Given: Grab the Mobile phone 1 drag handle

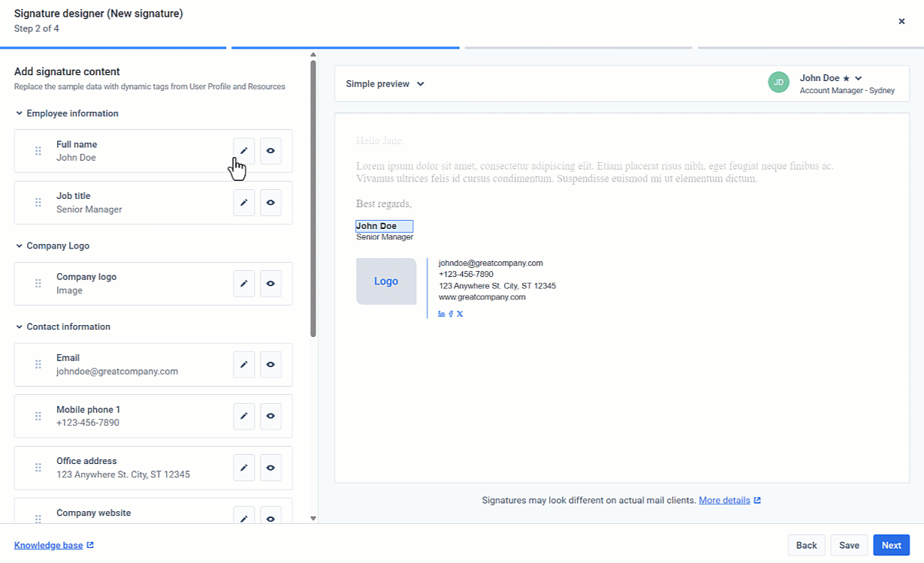Looking at the screenshot, I should (x=38, y=416).
